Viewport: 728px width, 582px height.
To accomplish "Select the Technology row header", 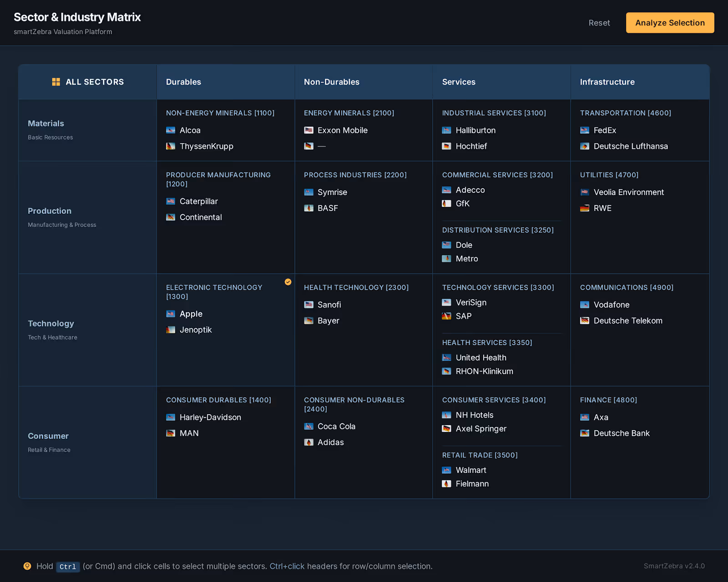I will (x=87, y=330).
